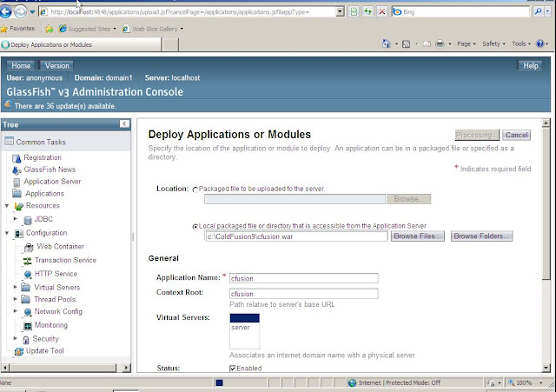Expand the Network Config tree node
Image resolution: width=556 pixels, height=392 pixels.
[16, 311]
